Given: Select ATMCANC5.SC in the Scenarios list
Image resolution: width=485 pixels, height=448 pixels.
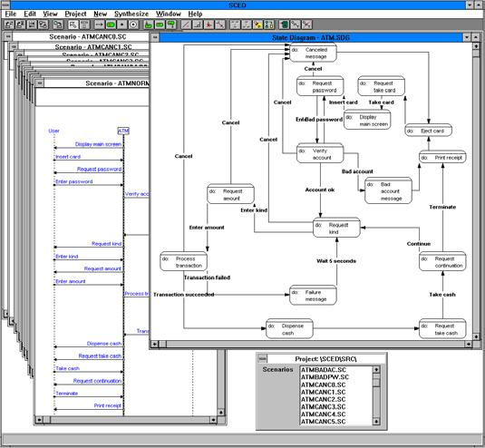Looking at the screenshot, I should (324, 422).
